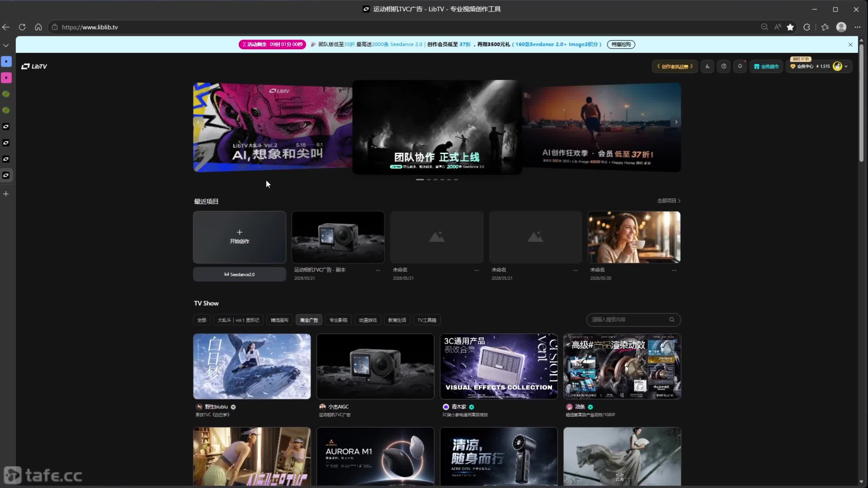Click 开始创作 to start a new project
Viewport: 868px width, 488px height.
click(239, 237)
